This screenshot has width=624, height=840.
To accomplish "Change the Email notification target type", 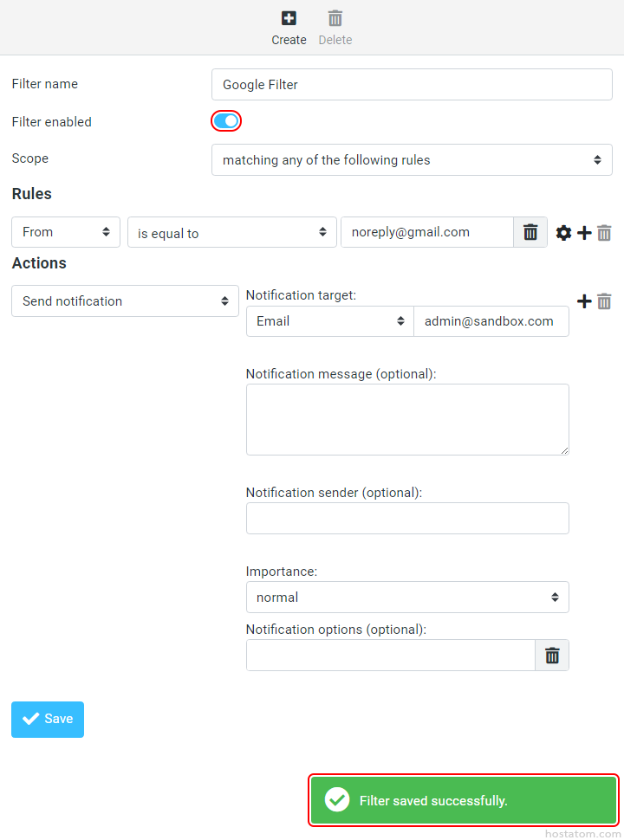I will pyautogui.click(x=330, y=321).
